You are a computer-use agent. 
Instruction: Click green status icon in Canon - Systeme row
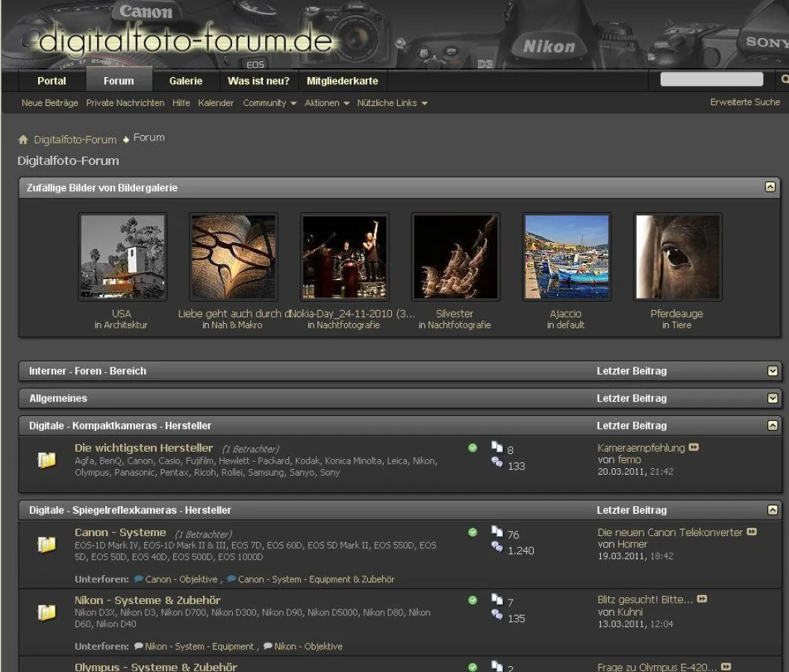[473, 532]
